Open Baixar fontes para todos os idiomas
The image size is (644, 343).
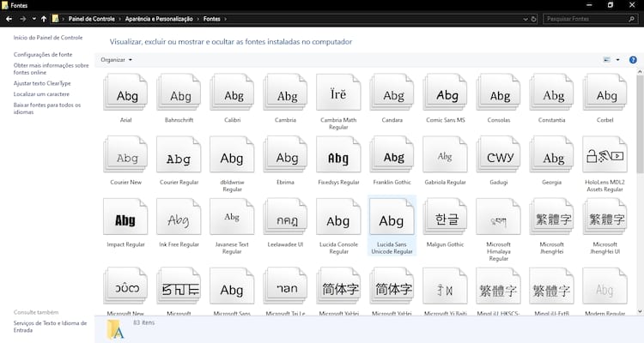pyautogui.click(x=47, y=108)
